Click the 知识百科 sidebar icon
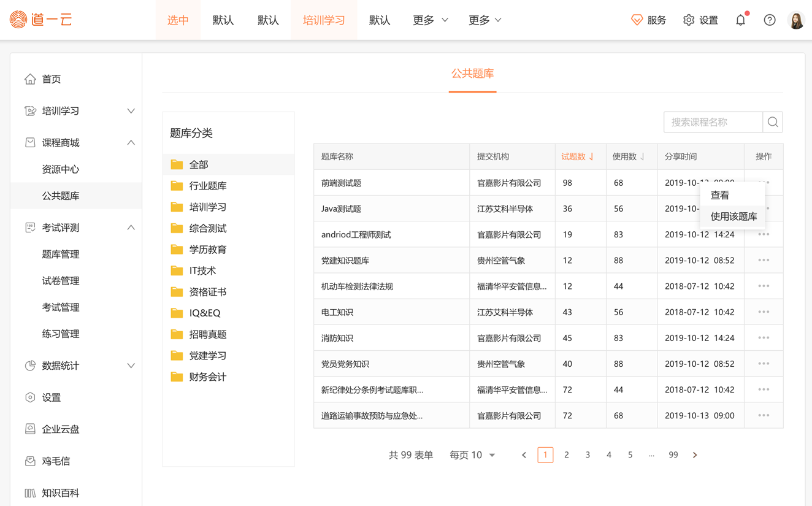 tap(30, 493)
